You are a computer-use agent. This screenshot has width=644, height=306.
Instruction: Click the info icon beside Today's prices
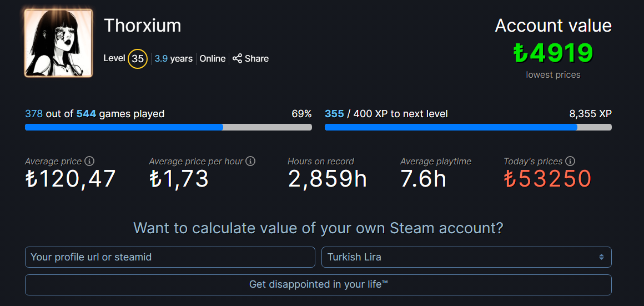pyautogui.click(x=570, y=161)
